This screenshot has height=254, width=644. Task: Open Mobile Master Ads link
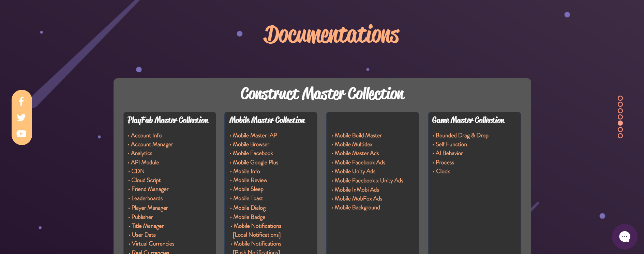point(357,153)
